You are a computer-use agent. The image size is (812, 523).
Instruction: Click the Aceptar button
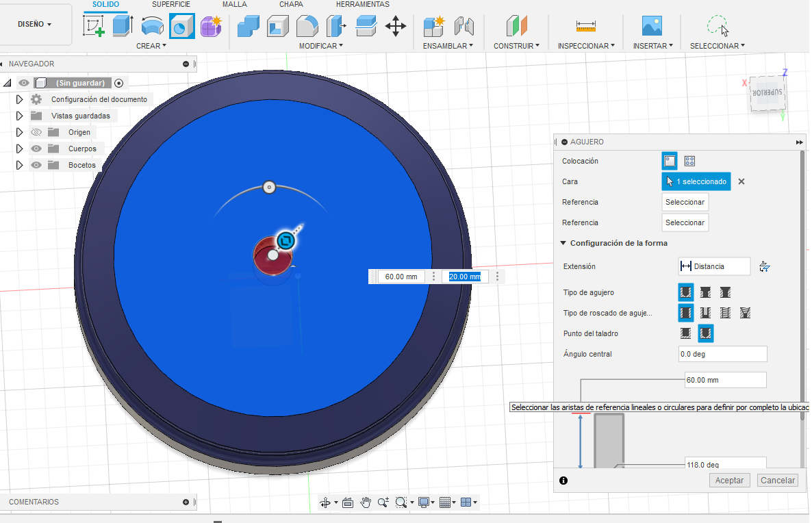[729, 481]
